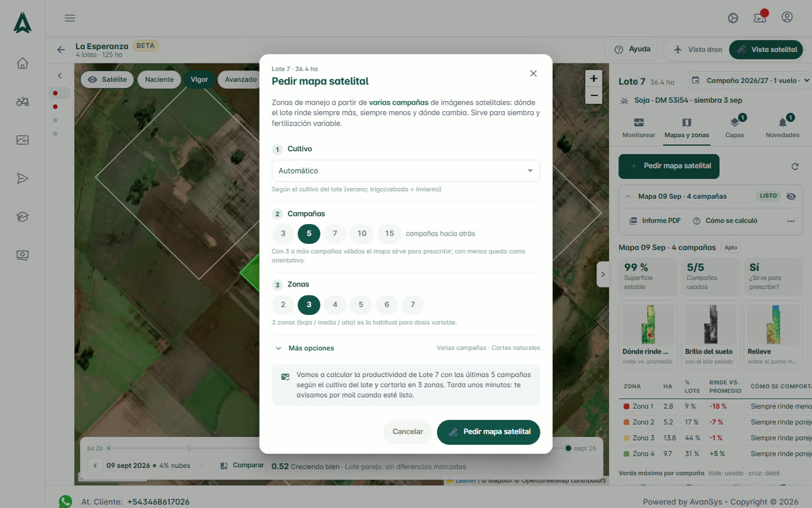
Task: Open the notifications icon with red badge
Action: click(x=760, y=17)
